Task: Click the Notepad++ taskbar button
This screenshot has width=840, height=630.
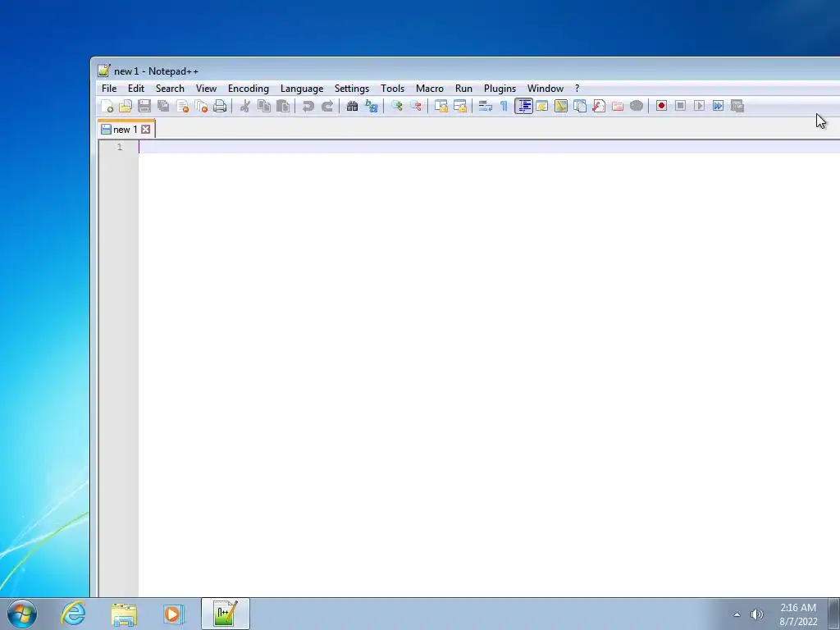Action: point(226,614)
